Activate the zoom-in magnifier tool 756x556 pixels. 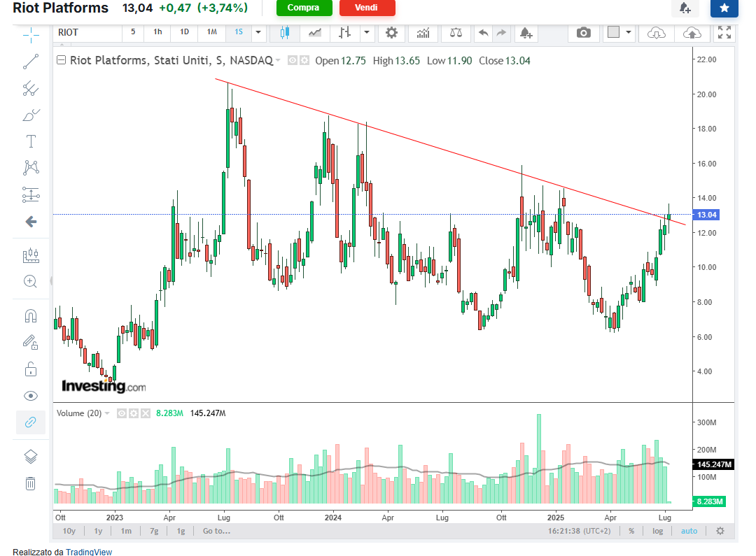point(30,281)
